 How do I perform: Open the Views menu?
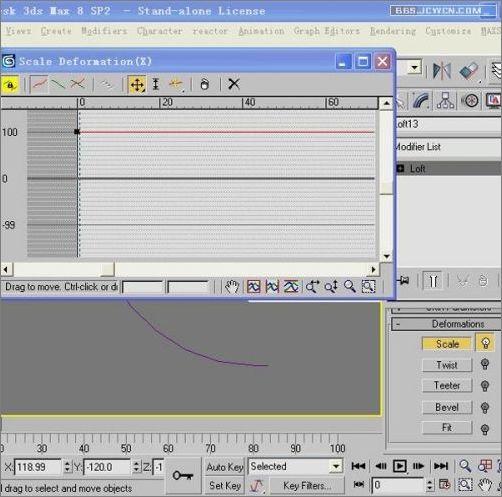19,31
